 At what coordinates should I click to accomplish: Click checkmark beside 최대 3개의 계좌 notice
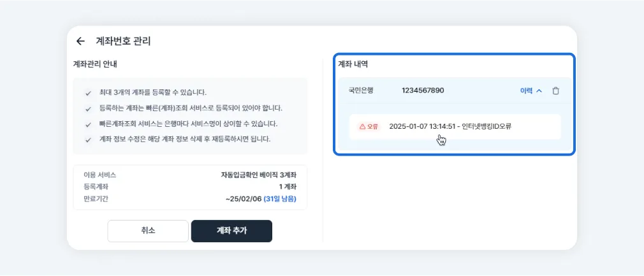(x=88, y=93)
